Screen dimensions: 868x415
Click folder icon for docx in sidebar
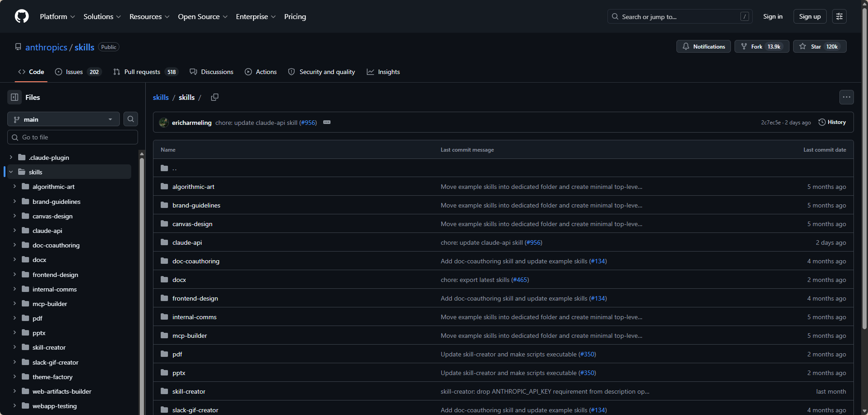tap(25, 260)
